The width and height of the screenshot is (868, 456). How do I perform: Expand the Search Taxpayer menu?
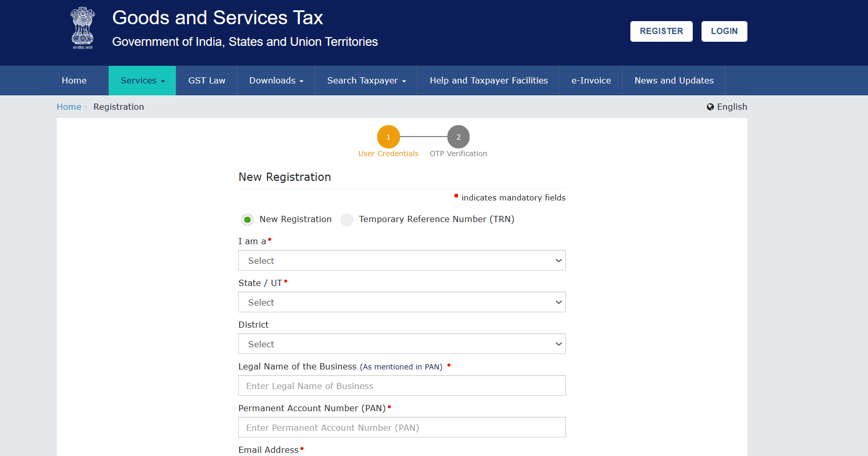tap(366, 80)
